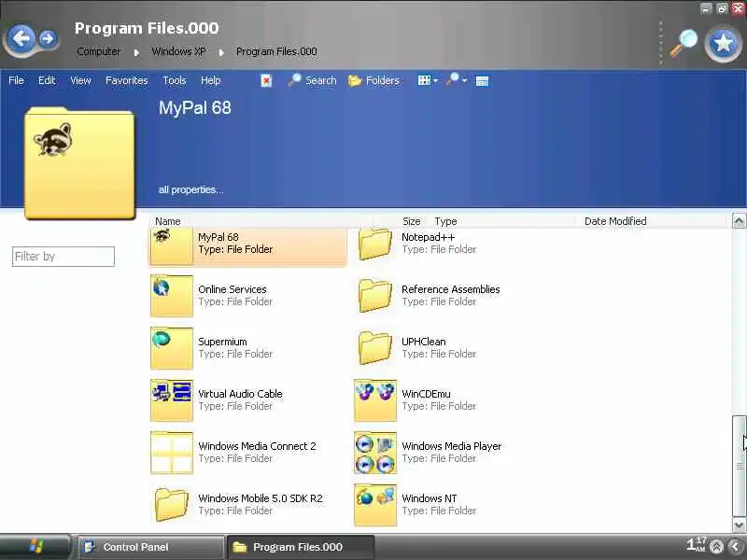Click the large MyPal 68 preview folder

coord(79,163)
